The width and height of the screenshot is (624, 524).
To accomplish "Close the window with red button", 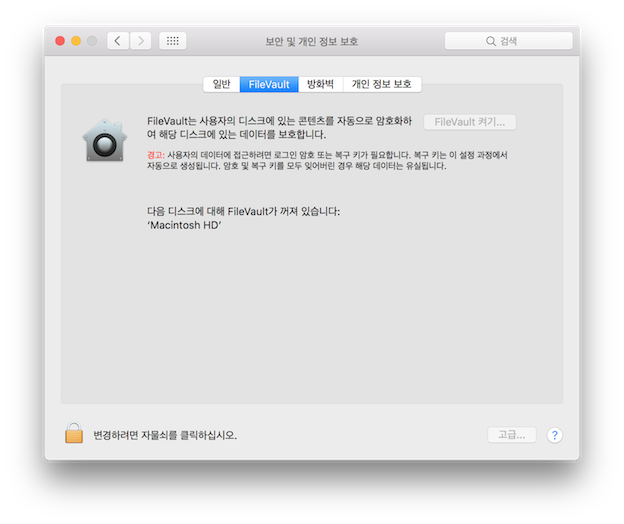I will tap(60, 41).
